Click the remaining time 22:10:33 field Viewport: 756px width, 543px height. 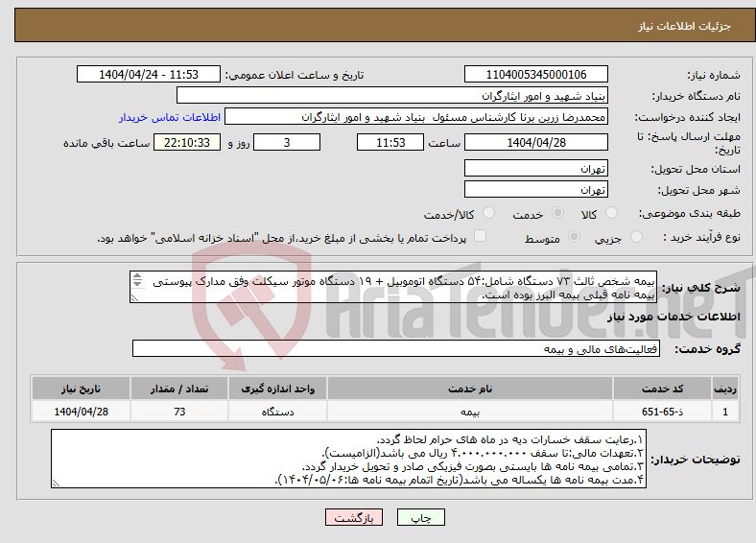click(187, 142)
